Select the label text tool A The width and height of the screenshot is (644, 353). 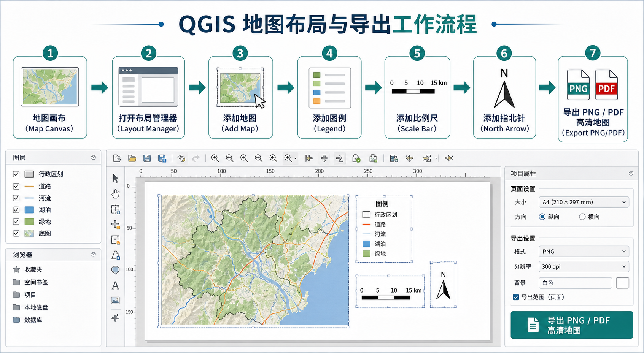(x=115, y=285)
